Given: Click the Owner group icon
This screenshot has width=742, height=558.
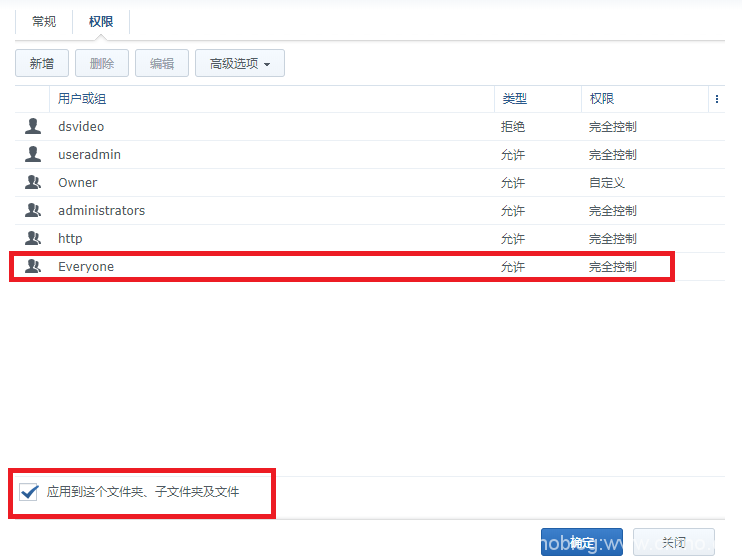Looking at the screenshot, I should [33, 182].
